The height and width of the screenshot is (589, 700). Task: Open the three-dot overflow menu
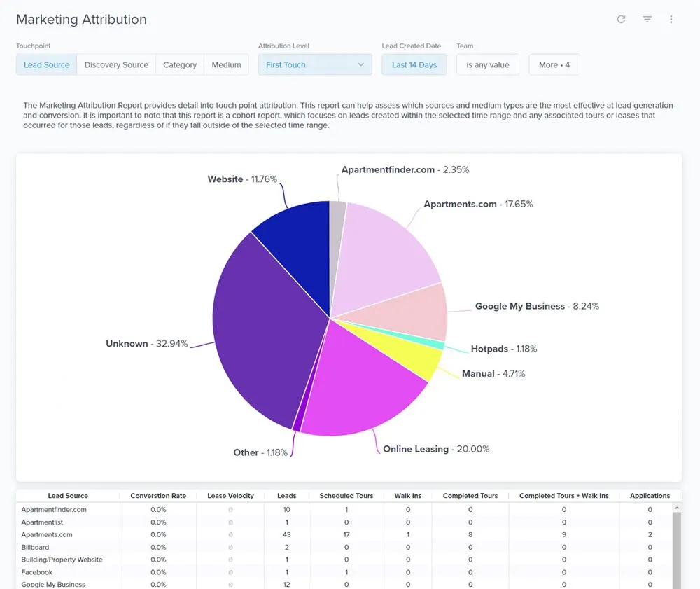pos(671,20)
